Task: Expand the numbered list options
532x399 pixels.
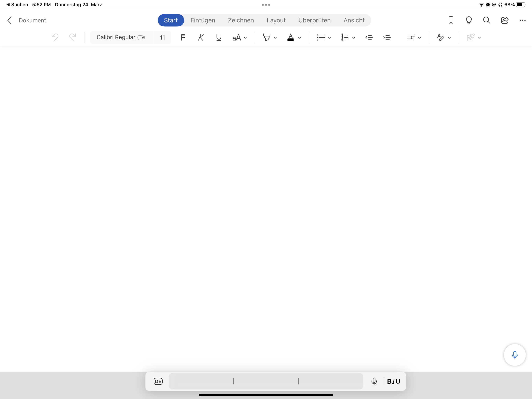Action: point(353,38)
